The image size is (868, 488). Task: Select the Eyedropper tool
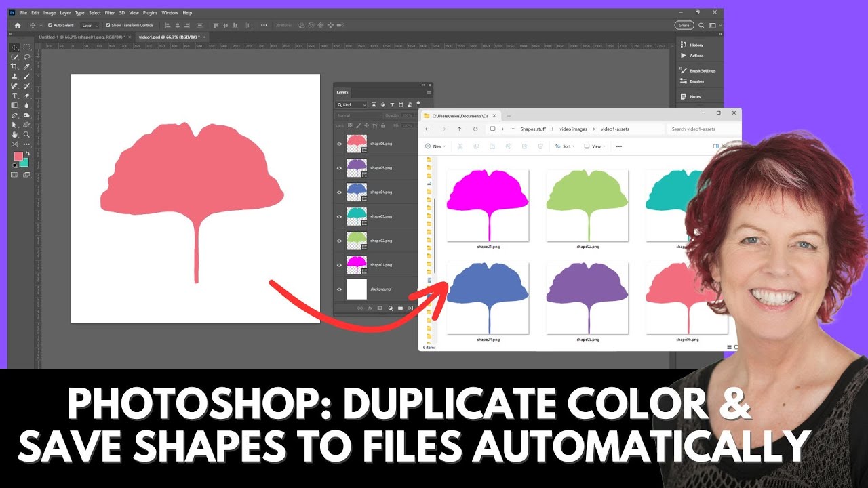26,66
